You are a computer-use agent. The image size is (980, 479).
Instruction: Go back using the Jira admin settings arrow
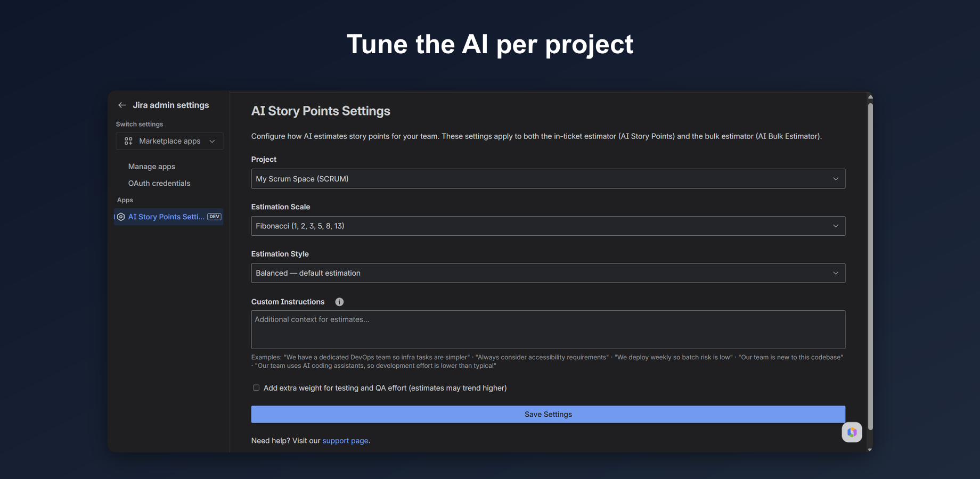[x=122, y=105]
